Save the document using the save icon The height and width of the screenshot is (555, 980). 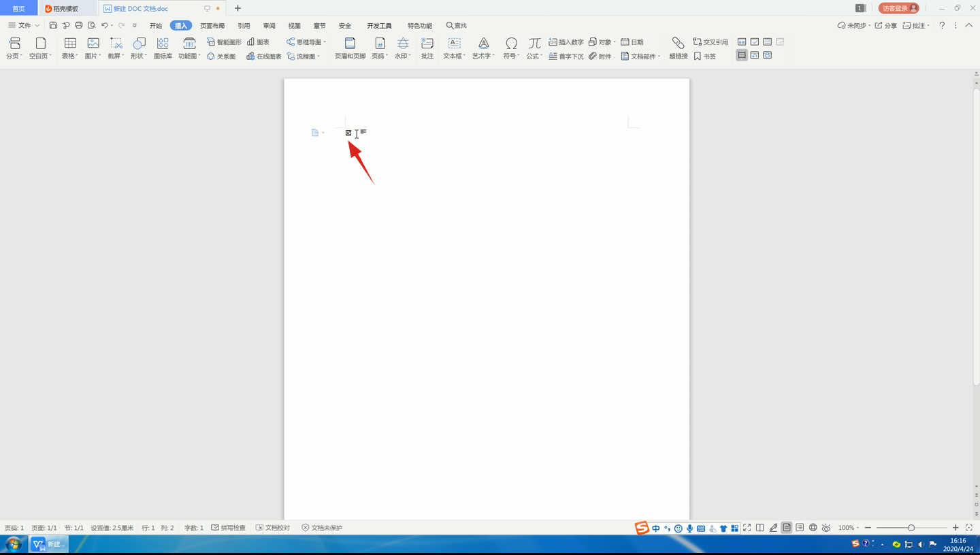pyautogui.click(x=53, y=25)
